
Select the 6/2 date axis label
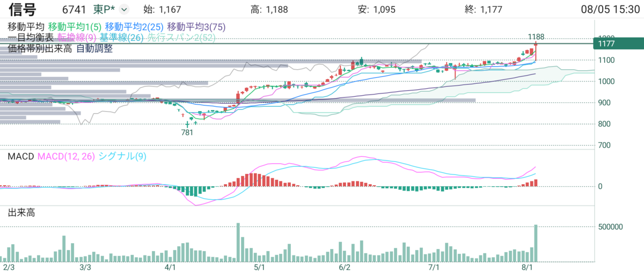coord(345,267)
